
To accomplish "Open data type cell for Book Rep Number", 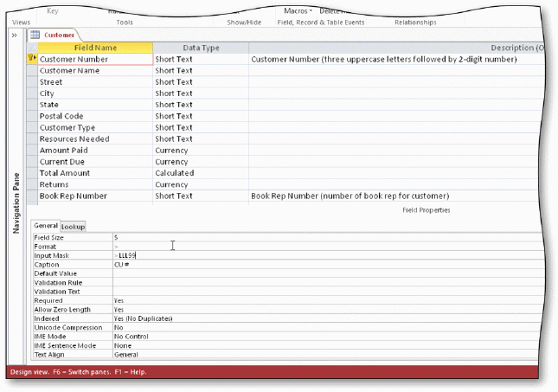I will [201, 196].
